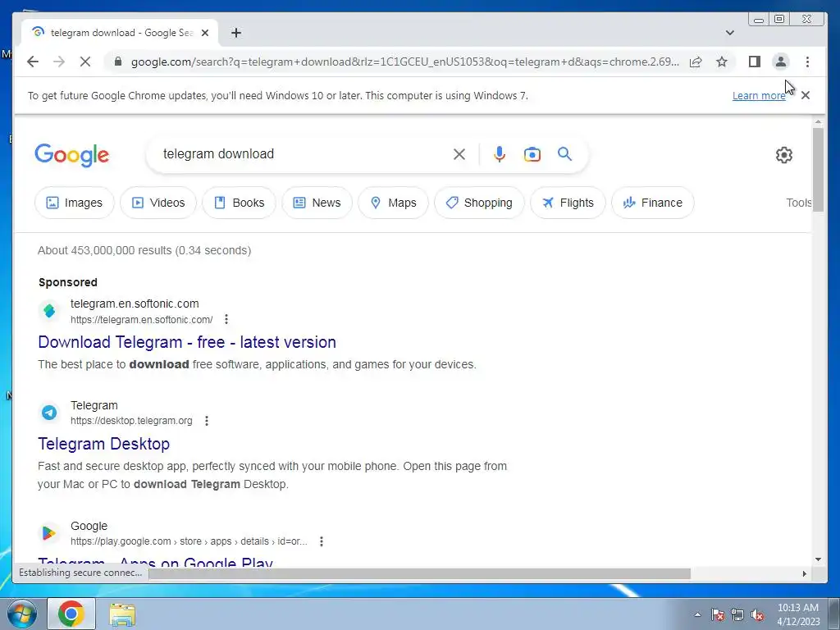Open the Chrome side panel
The height and width of the screenshot is (630, 840).
pos(755,62)
